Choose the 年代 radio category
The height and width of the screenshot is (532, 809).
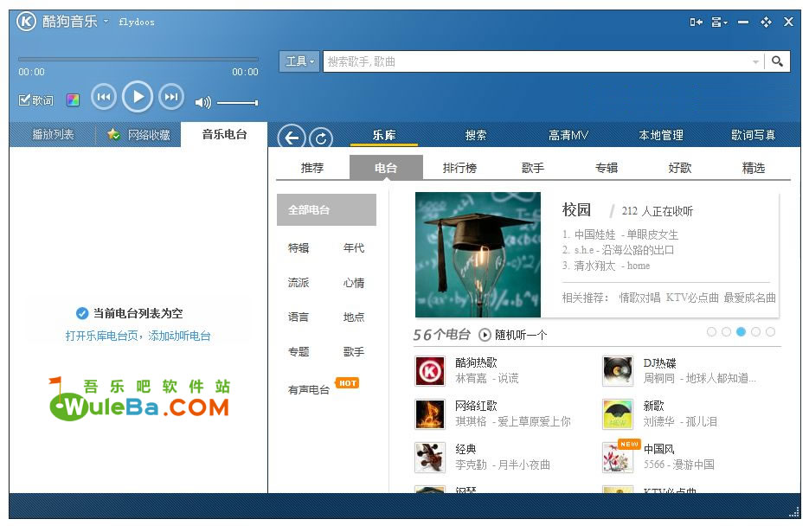click(354, 247)
